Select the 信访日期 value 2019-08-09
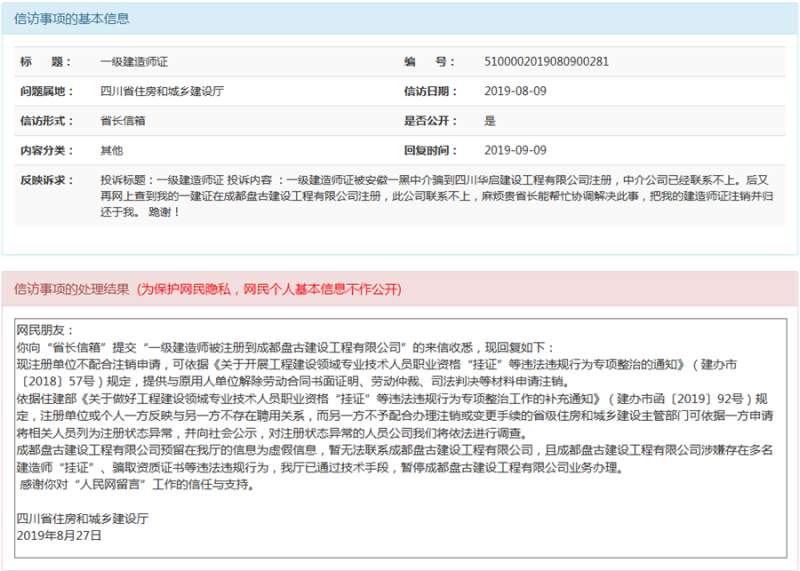Image resolution: width=800 pixels, height=571 pixels. pos(515,91)
